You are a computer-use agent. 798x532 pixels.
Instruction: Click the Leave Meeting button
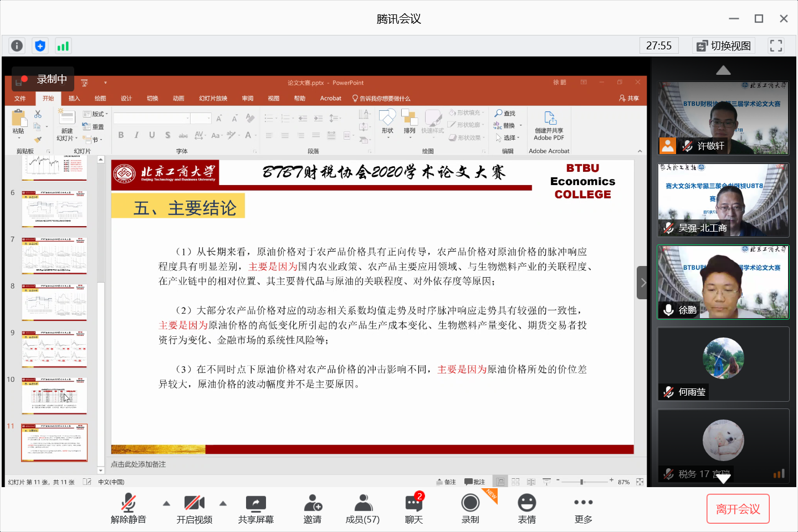(x=738, y=509)
